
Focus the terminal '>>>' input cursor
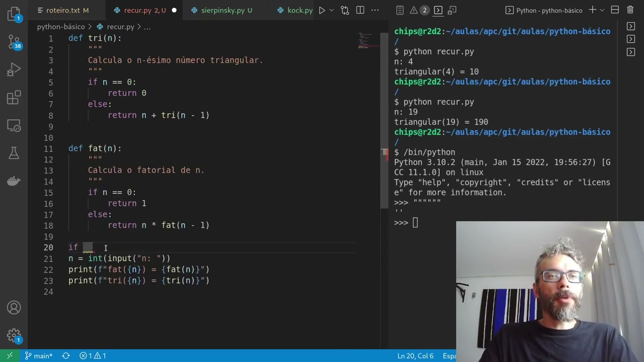(x=415, y=223)
